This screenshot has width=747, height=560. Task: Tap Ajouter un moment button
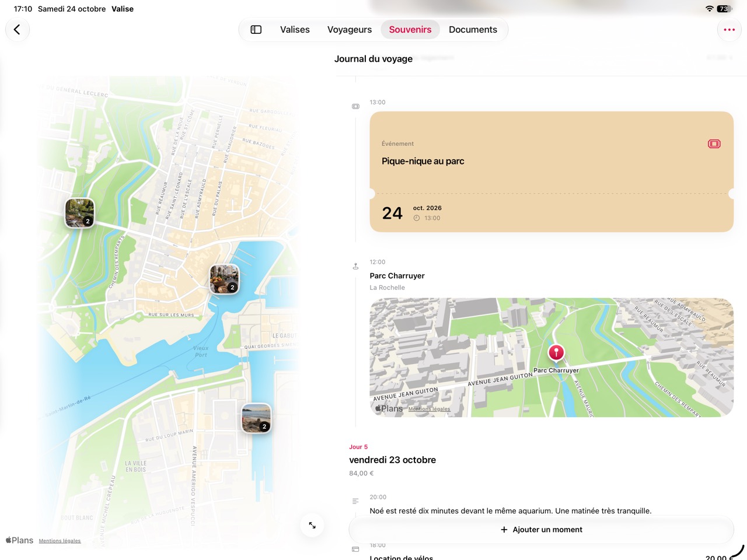click(x=542, y=530)
